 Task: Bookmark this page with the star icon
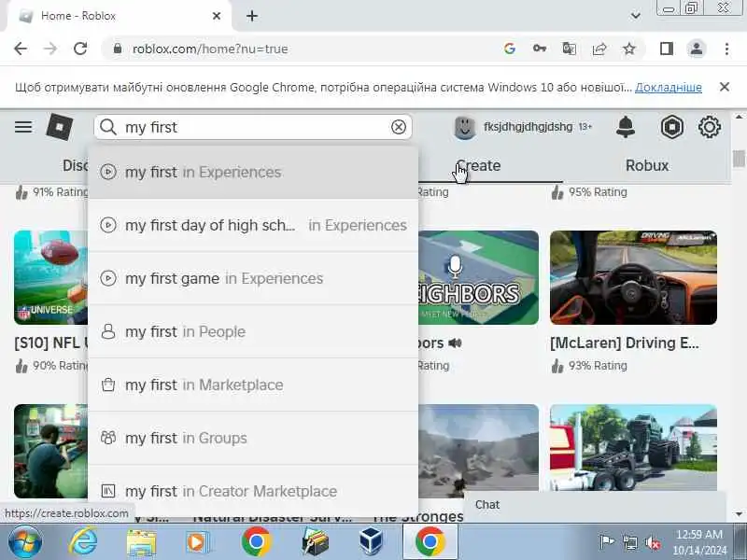pyautogui.click(x=629, y=49)
